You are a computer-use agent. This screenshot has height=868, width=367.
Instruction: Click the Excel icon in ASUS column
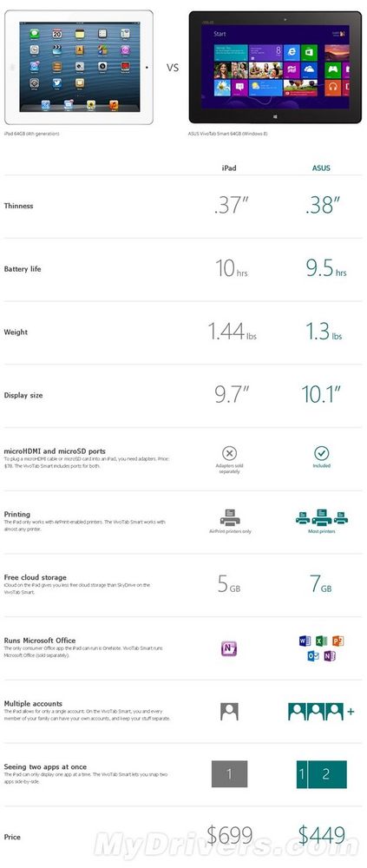(321, 641)
